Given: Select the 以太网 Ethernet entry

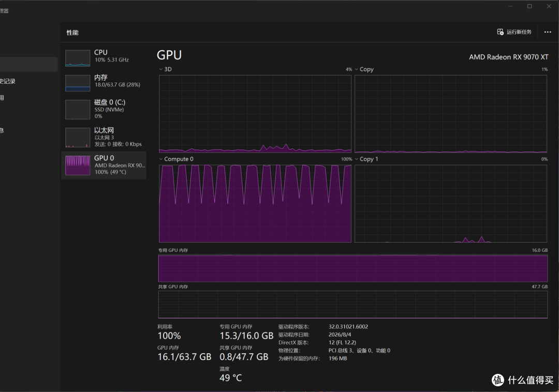Looking at the screenshot, I should click(104, 137).
